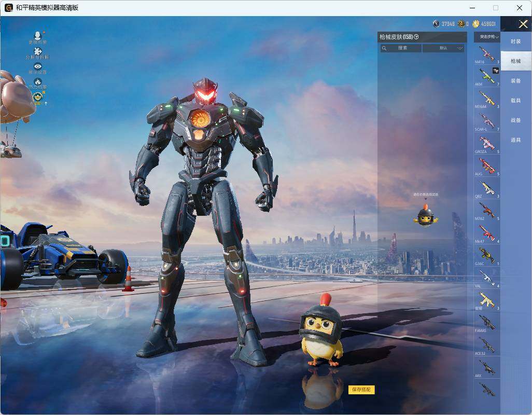The image size is (532, 415).
Task: Select the VAL gun skin
Action: tap(487, 278)
